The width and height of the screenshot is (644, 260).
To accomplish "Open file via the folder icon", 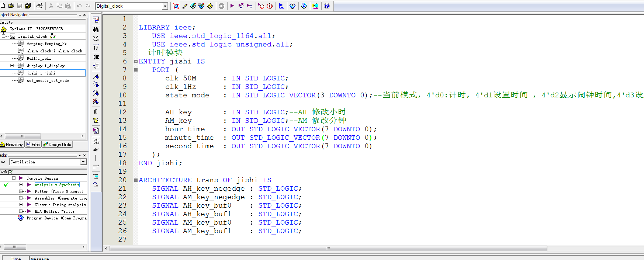I will [11, 6].
